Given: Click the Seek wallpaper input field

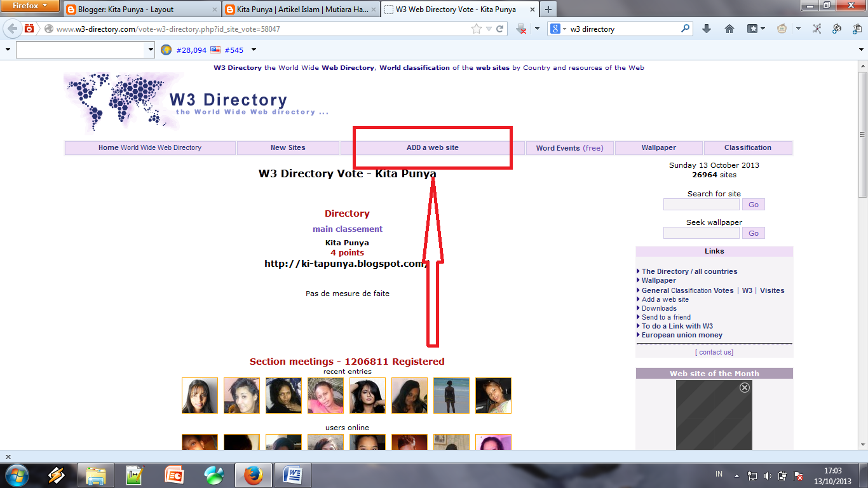Looking at the screenshot, I should 702,233.
